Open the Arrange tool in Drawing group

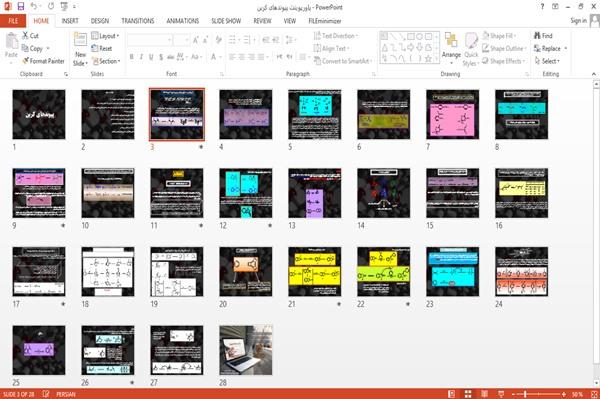[451, 49]
